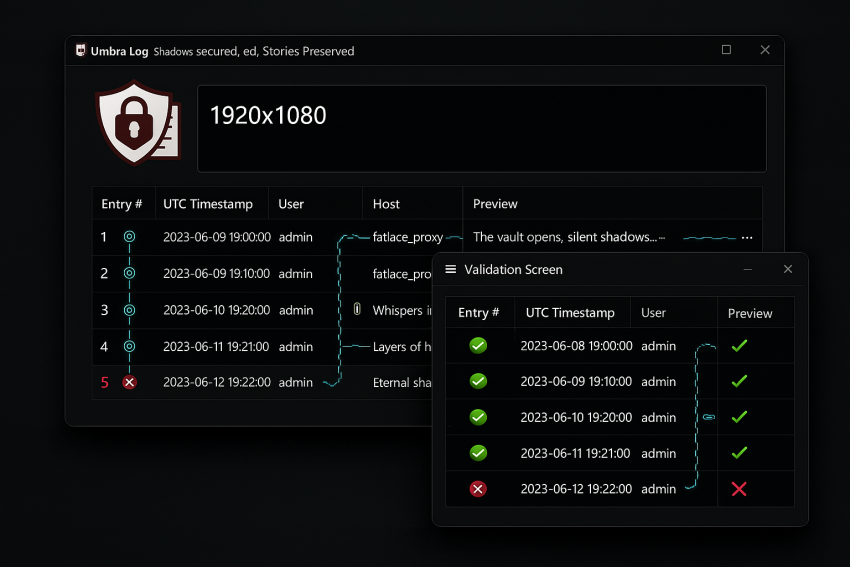Open the Validation Screen hamburger menu

(x=451, y=269)
